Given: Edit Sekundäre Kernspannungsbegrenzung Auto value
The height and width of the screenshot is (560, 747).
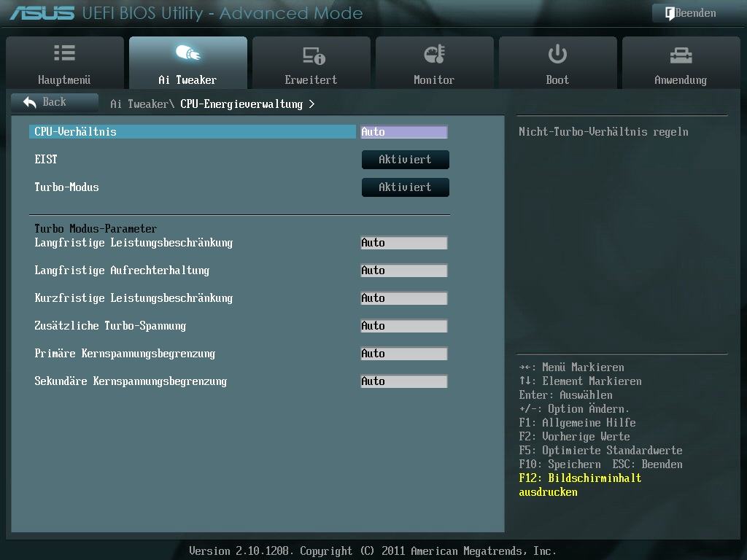Looking at the screenshot, I should pyautogui.click(x=404, y=381).
